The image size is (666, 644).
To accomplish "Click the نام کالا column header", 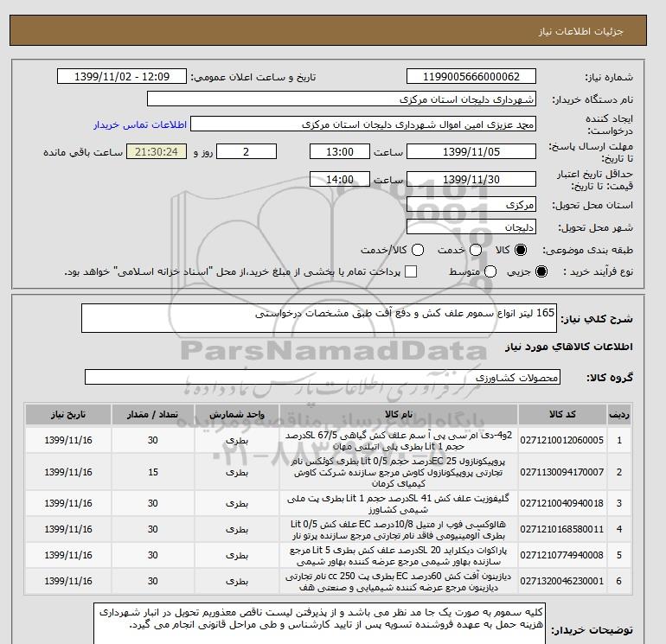I will pos(399,414).
